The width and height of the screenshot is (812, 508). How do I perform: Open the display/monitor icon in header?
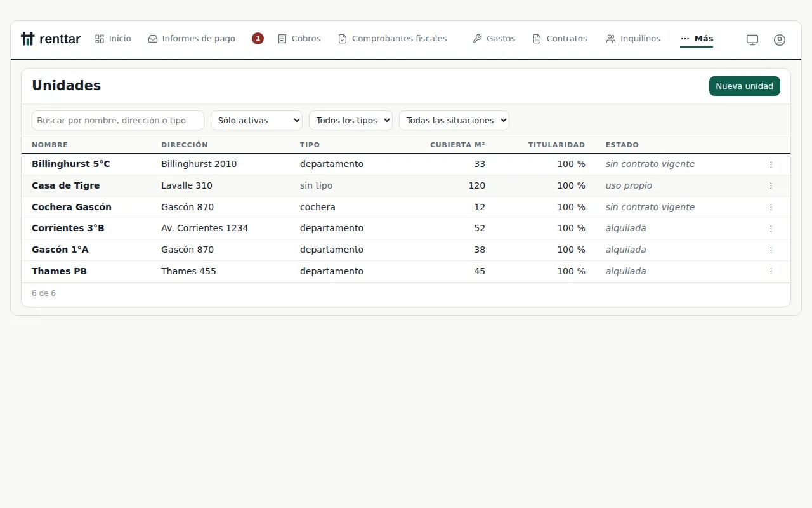pos(752,39)
